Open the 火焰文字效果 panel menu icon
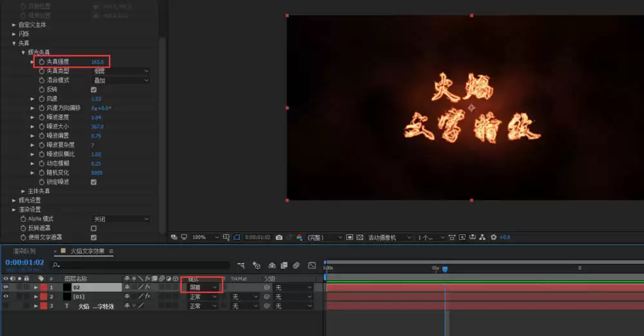Viewport: 644px width, 336px height. 111,251
